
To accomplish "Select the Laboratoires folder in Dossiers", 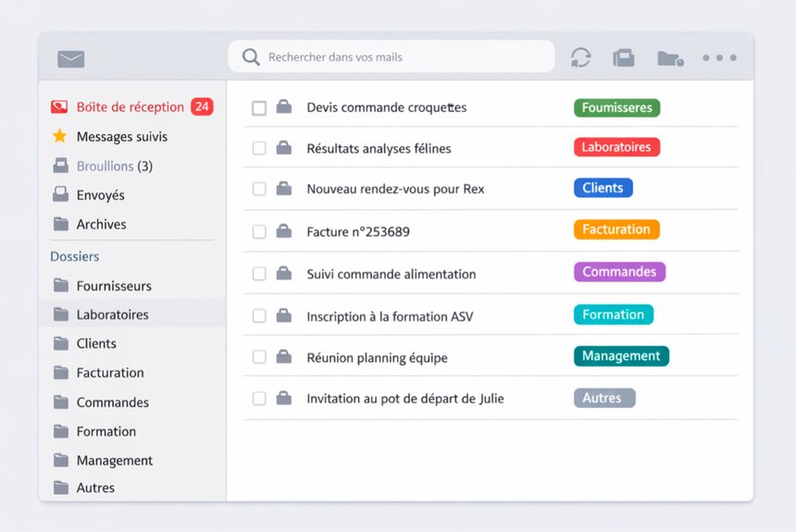I will (x=112, y=315).
